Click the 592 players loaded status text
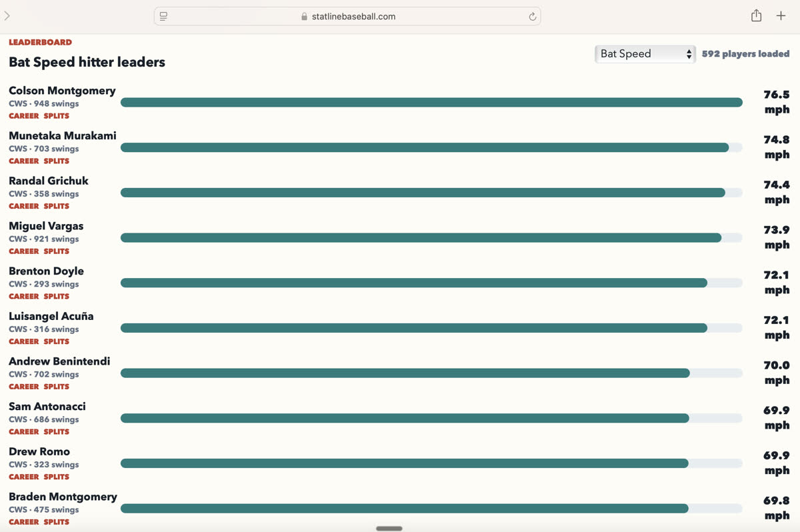This screenshot has width=800, height=532. coord(745,54)
